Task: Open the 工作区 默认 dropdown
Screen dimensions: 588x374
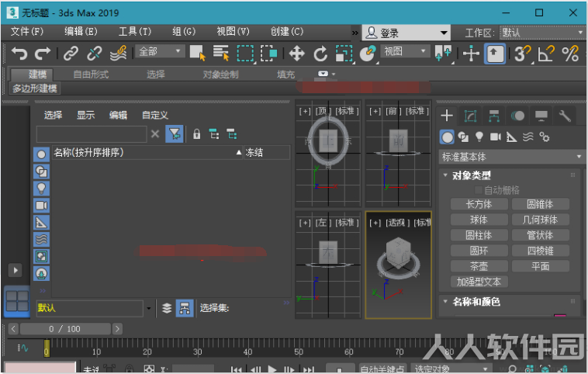Action: tap(541, 33)
